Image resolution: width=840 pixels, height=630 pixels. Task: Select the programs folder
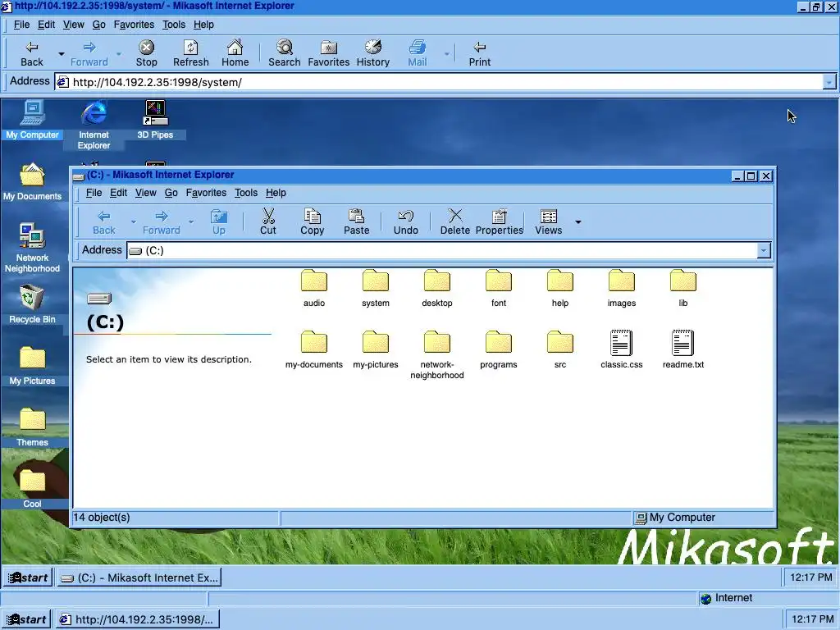click(x=499, y=349)
